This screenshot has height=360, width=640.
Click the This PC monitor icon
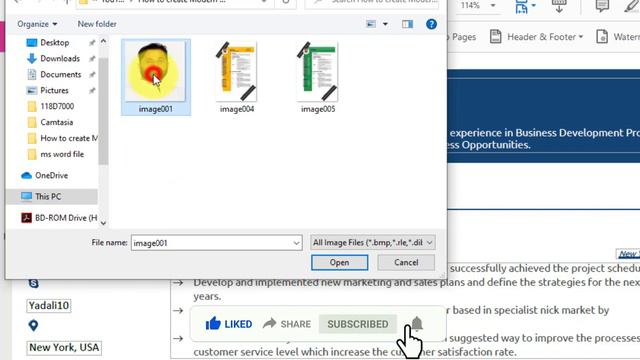point(27,197)
